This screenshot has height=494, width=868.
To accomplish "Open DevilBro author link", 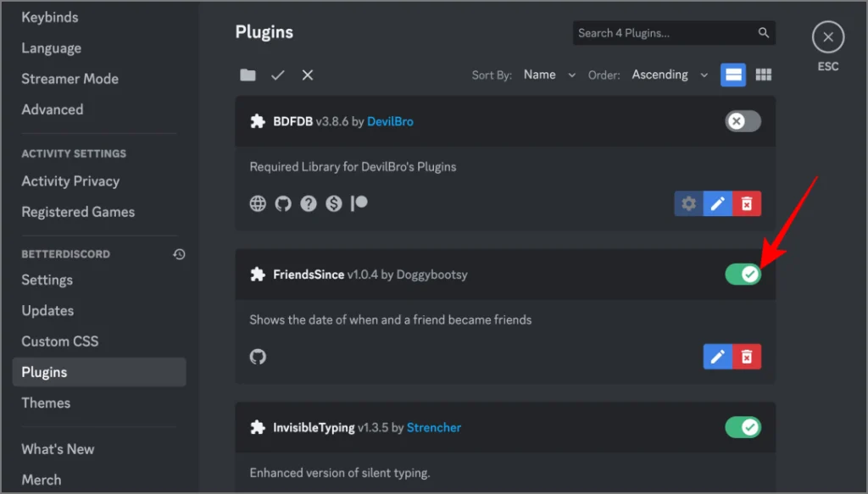I will coord(390,121).
